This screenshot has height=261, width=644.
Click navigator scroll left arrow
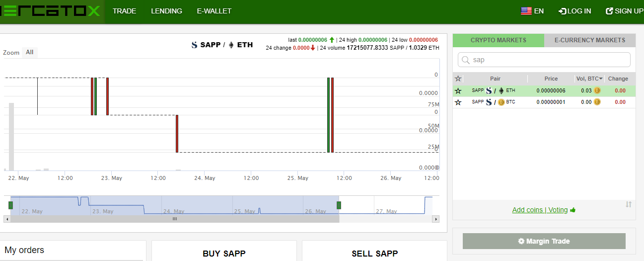click(x=7, y=219)
